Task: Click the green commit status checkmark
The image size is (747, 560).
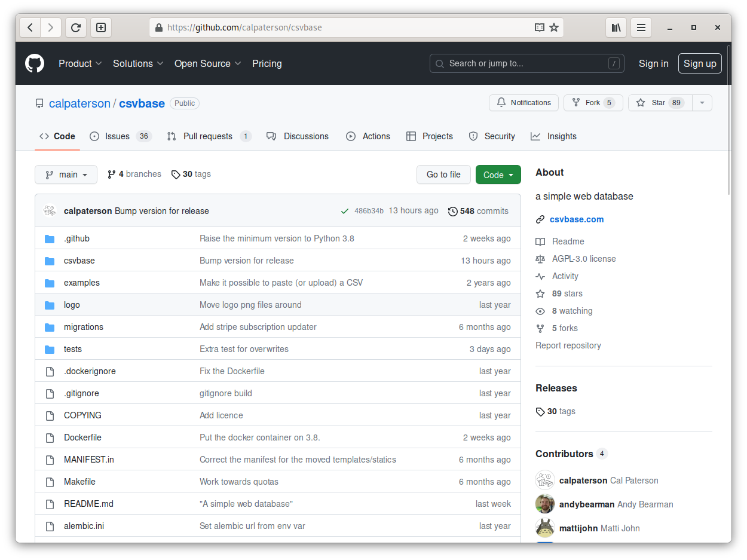Action: pos(345,211)
